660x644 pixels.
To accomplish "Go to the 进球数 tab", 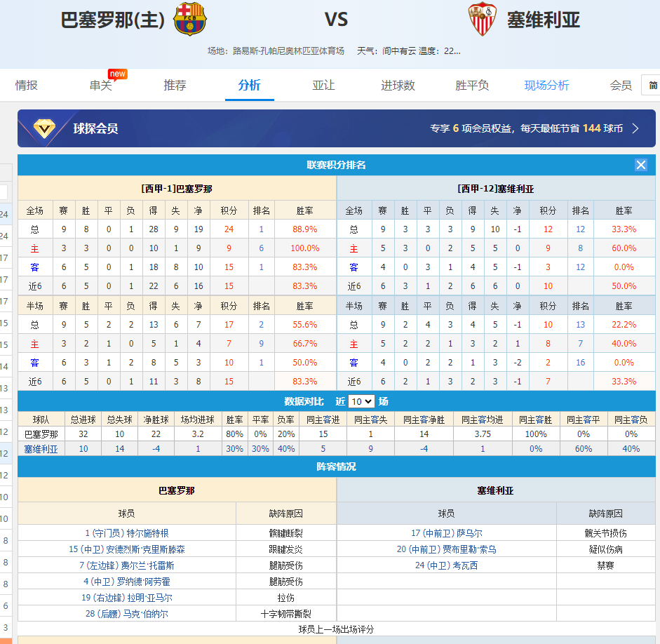I will coord(398,85).
